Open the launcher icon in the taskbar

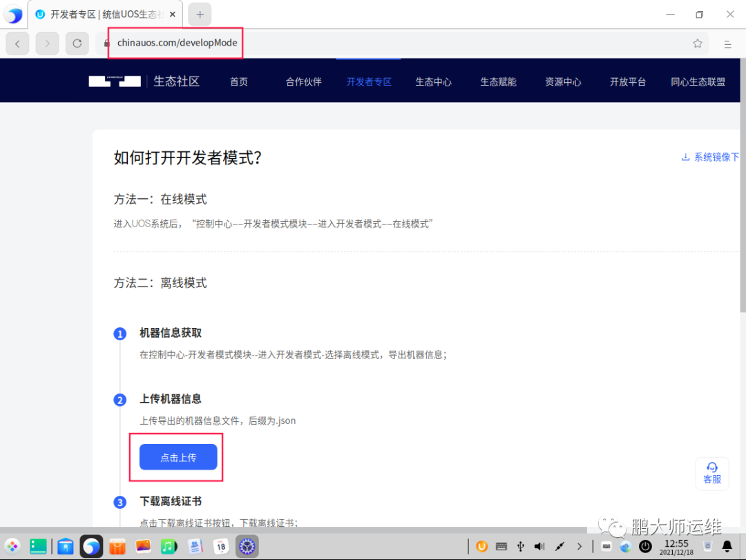(x=12, y=546)
